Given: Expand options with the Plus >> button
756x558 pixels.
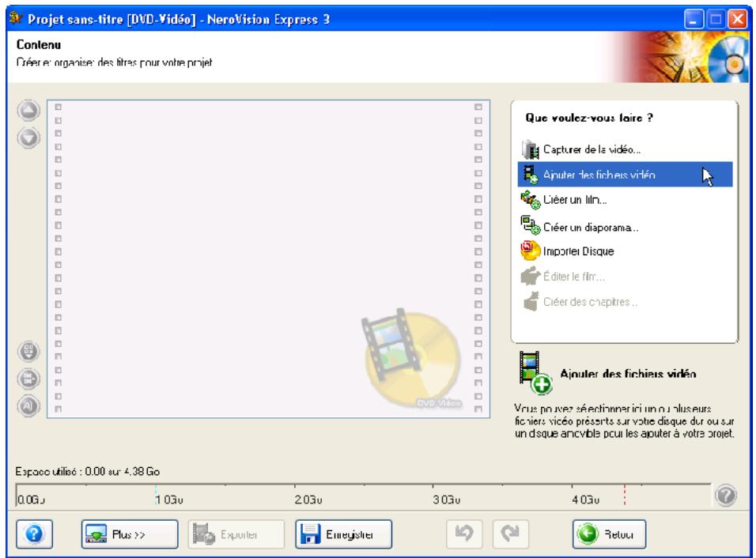Looking at the screenshot, I should pyautogui.click(x=130, y=534).
